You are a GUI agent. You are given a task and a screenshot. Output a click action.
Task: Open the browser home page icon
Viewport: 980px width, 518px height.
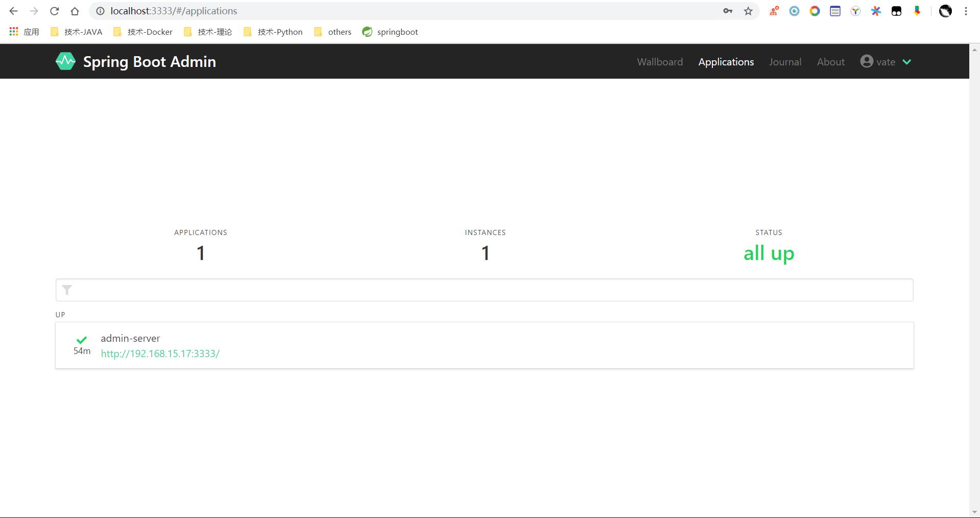75,11
